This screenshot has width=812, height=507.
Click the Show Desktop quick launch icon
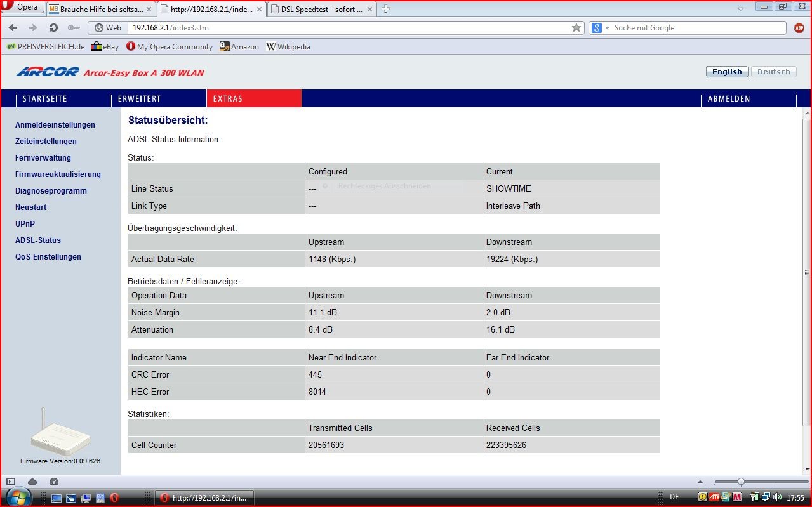point(57,497)
